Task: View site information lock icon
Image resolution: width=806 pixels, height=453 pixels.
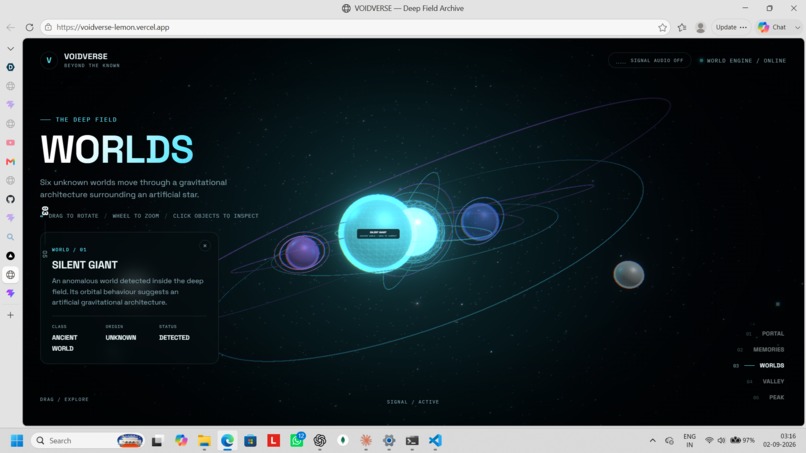Action: [x=48, y=27]
